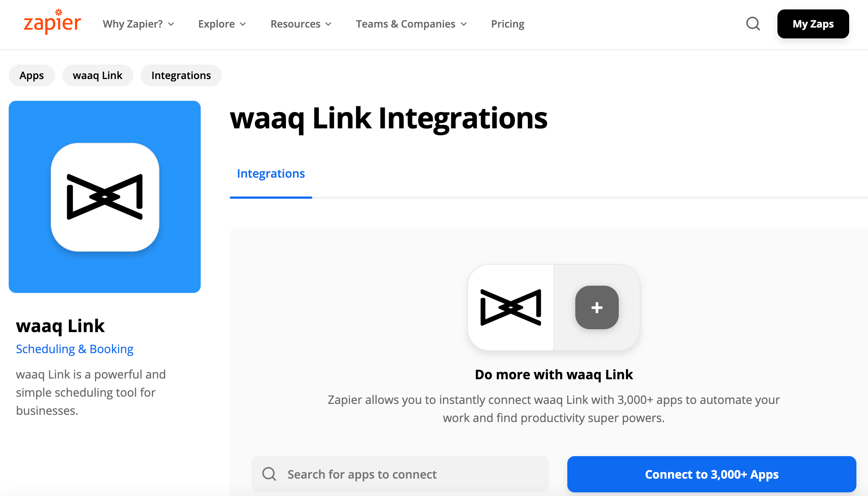Screen dimensions: 868x496
Task: Select the Integrations tab
Action: pyautogui.click(x=271, y=173)
